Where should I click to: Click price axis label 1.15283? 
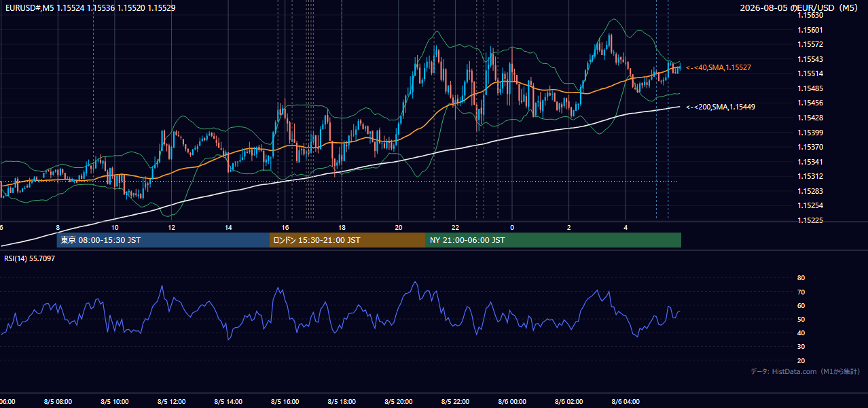pyautogui.click(x=810, y=191)
